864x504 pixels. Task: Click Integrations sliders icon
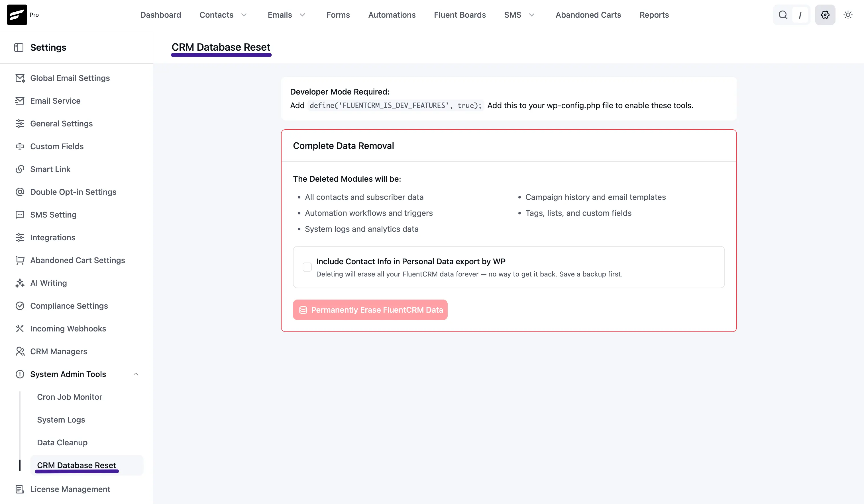(20, 237)
